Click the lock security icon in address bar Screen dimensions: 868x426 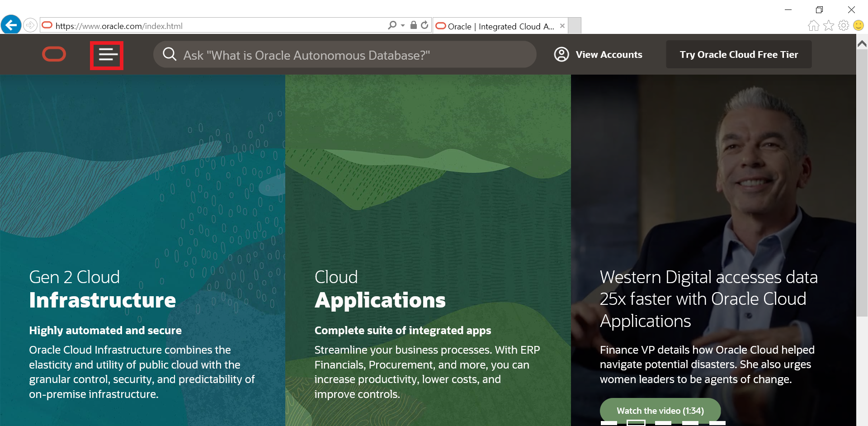pyautogui.click(x=413, y=25)
